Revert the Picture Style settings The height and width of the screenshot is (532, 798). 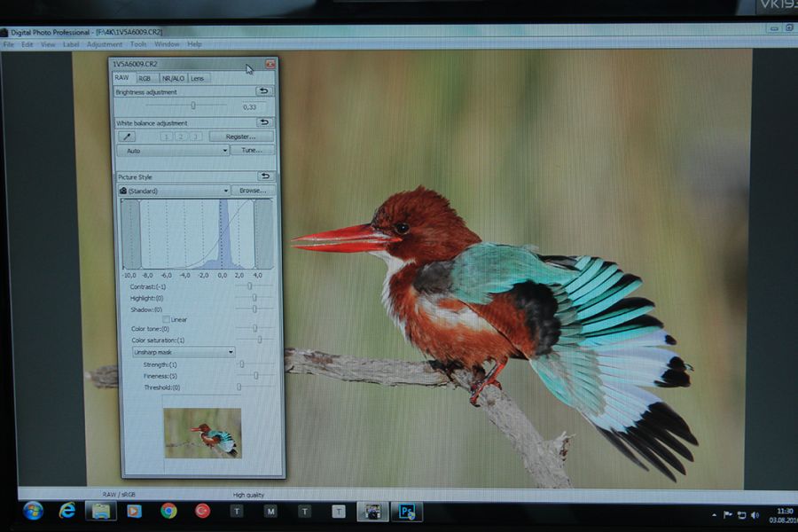[x=264, y=176]
